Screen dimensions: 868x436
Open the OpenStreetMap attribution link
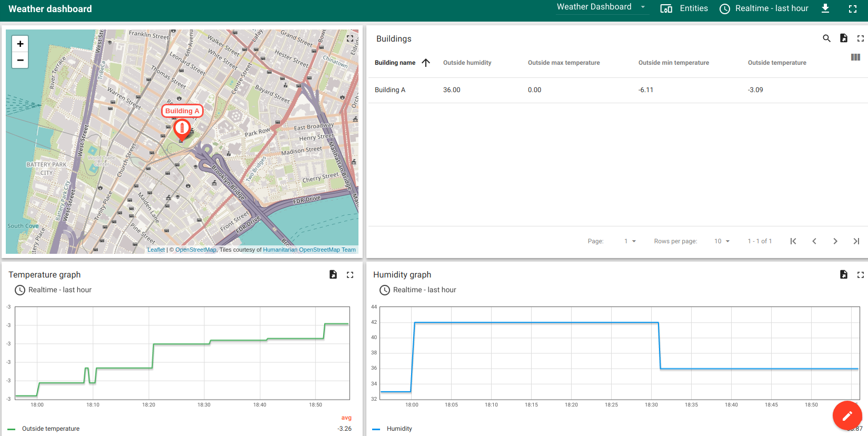[x=195, y=250]
